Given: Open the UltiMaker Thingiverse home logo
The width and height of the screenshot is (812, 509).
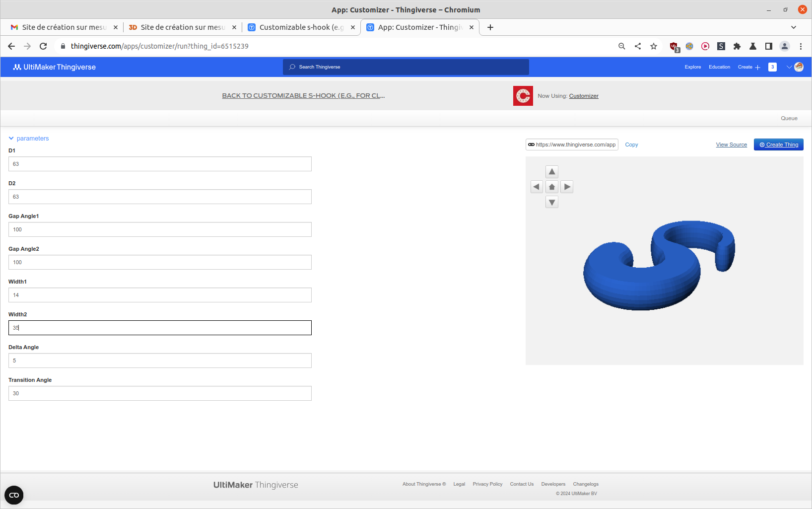Looking at the screenshot, I should tap(55, 67).
